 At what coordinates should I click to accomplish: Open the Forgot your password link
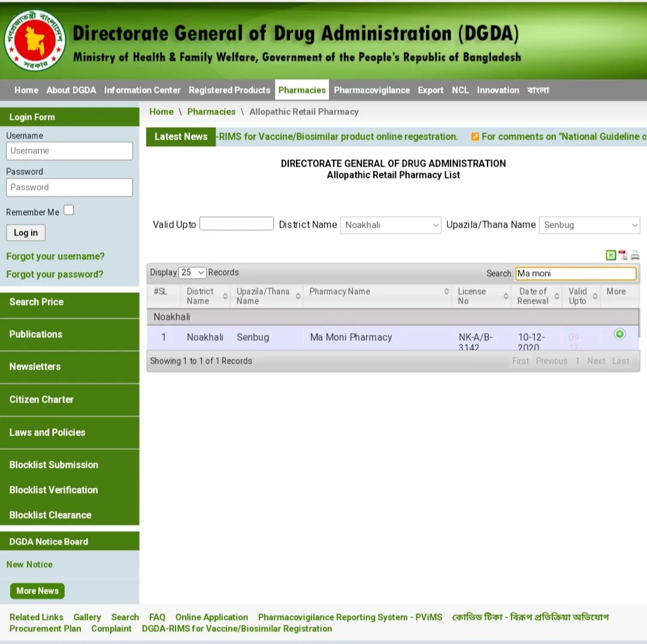point(55,274)
